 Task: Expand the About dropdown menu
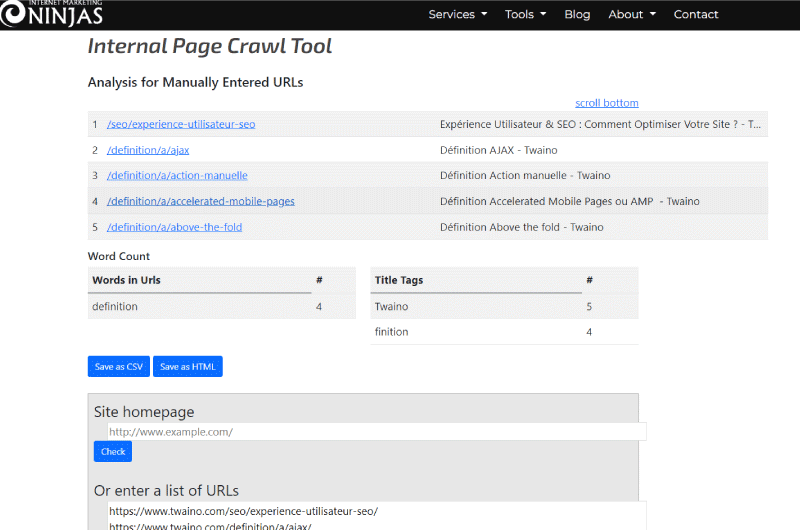point(632,14)
